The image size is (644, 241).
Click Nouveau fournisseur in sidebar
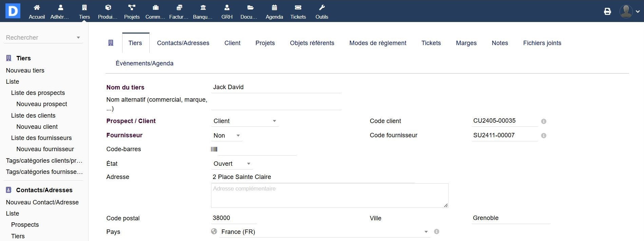pyautogui.click(x=45, y=149)
